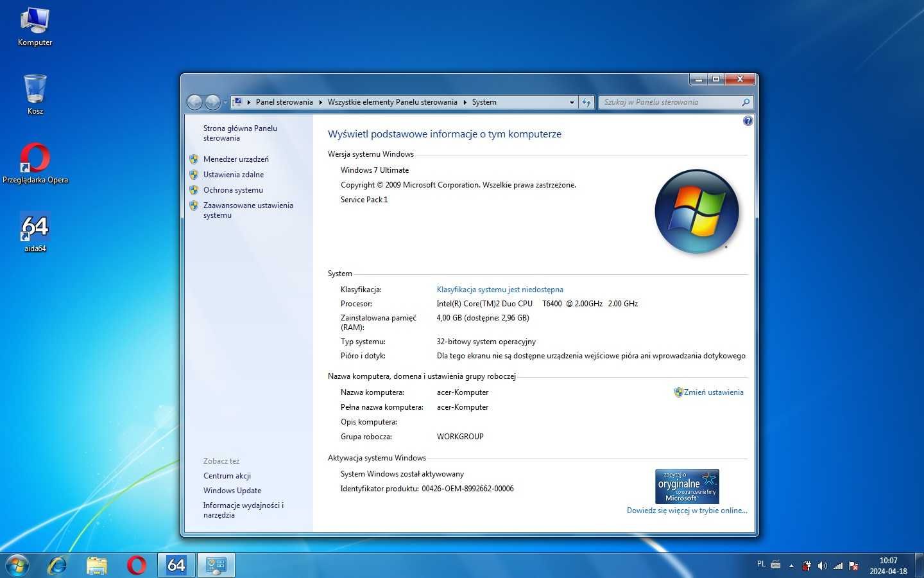Expand dropdown after Panel sterowania breadcrumb
The width and height of the screenshot is (924, 578).
pyautogui.click(x=320, y=102)
